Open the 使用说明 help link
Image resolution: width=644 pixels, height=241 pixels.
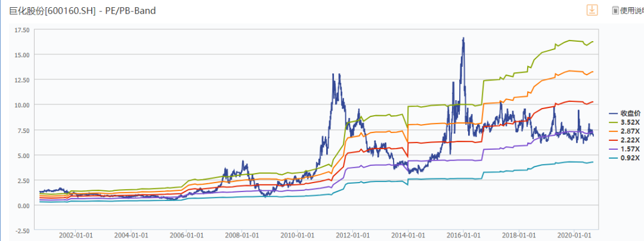coord(631,10)
